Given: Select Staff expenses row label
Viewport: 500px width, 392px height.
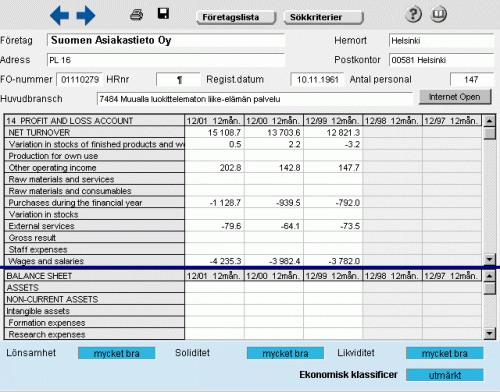Looking at the screenshot, I should click(x=94, y=249).
